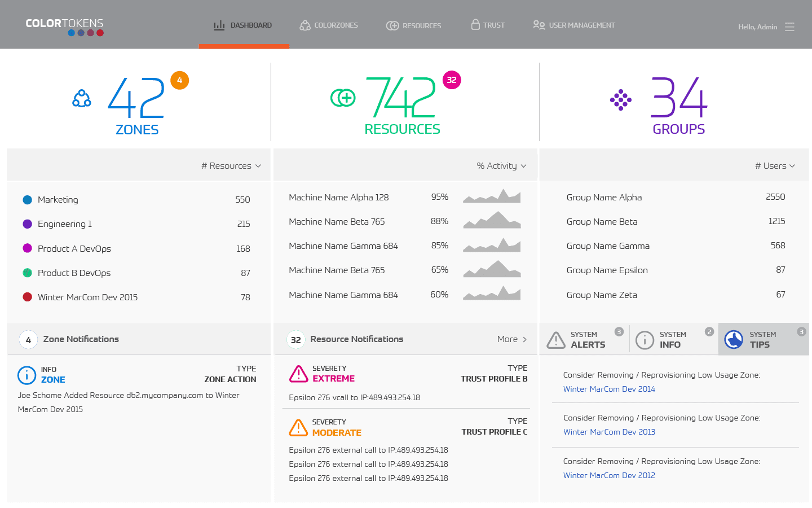812x508 pixels.
Task: Open the % Activity sort dropdown
Action: pyautogui.click(x=501, y=166)
